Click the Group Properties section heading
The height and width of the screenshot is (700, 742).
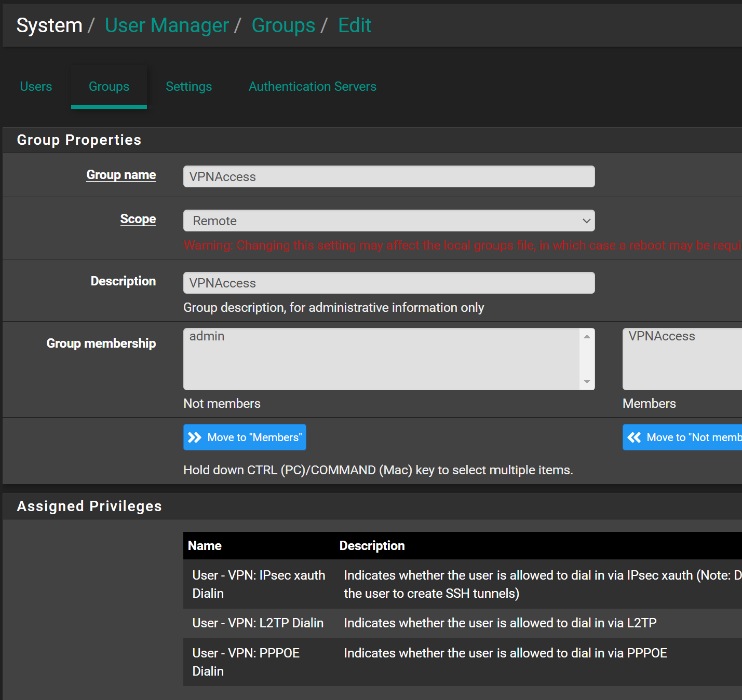coord(79,140)
